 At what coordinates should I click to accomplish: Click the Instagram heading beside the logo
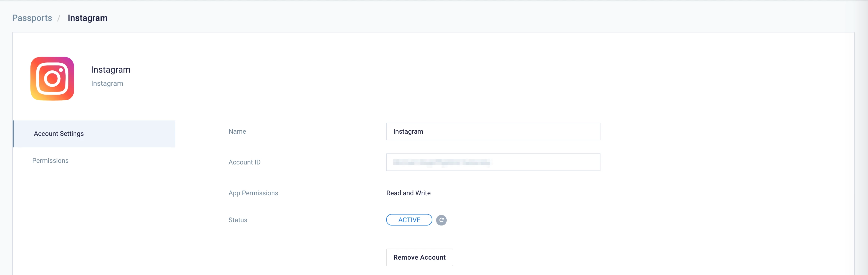110,70
